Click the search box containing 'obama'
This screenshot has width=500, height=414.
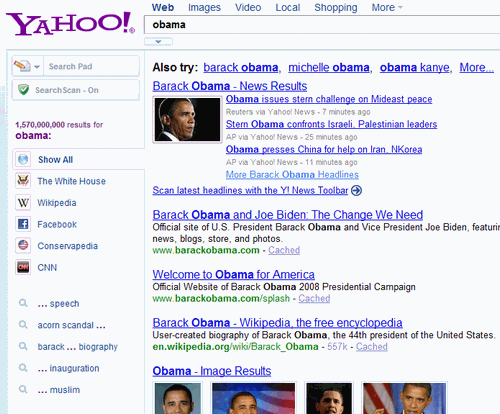pyautogui.click(x=322, y=25)
